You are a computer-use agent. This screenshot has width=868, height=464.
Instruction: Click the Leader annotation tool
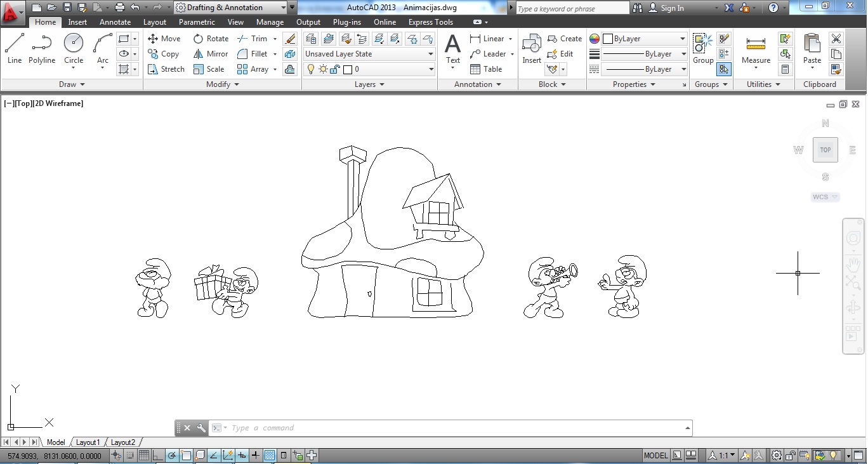click(487, 54)
